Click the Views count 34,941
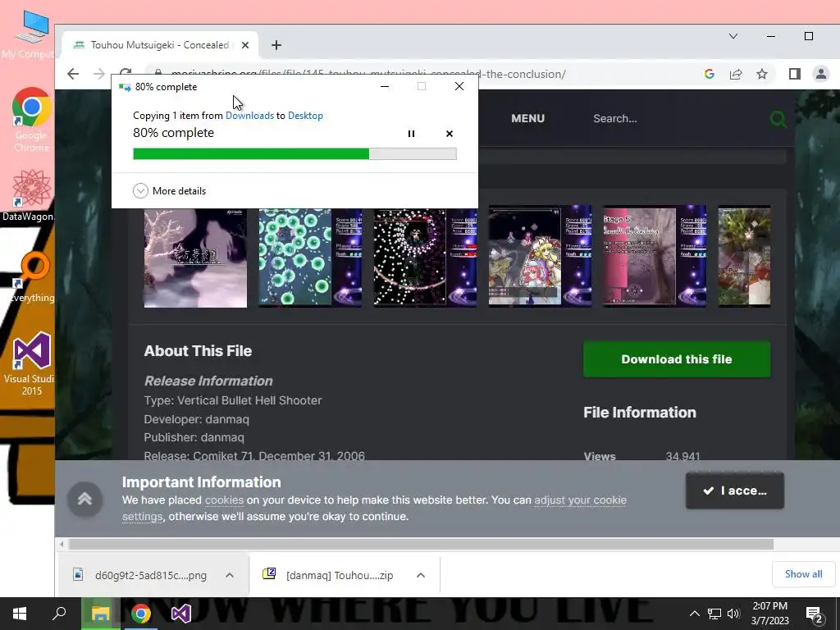The image size is (840, 630). (682, 456)
